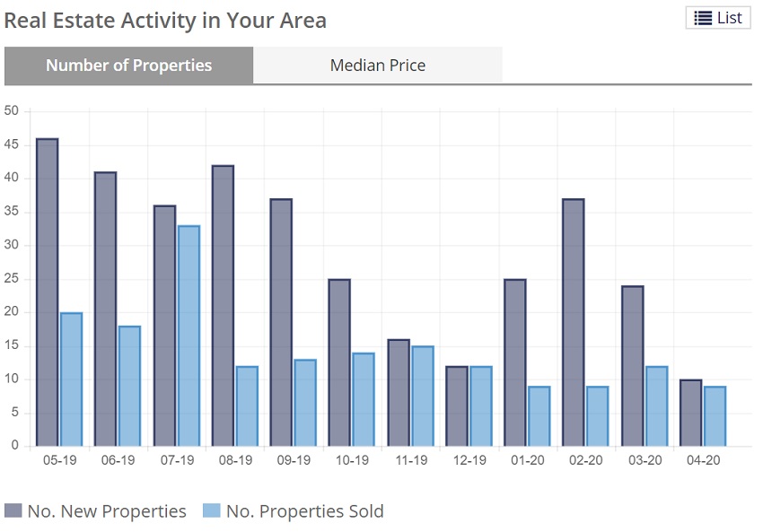Toggle the No. New Properties legend swatch
This screenshot has width=763, height=532.
click(13, 511)
